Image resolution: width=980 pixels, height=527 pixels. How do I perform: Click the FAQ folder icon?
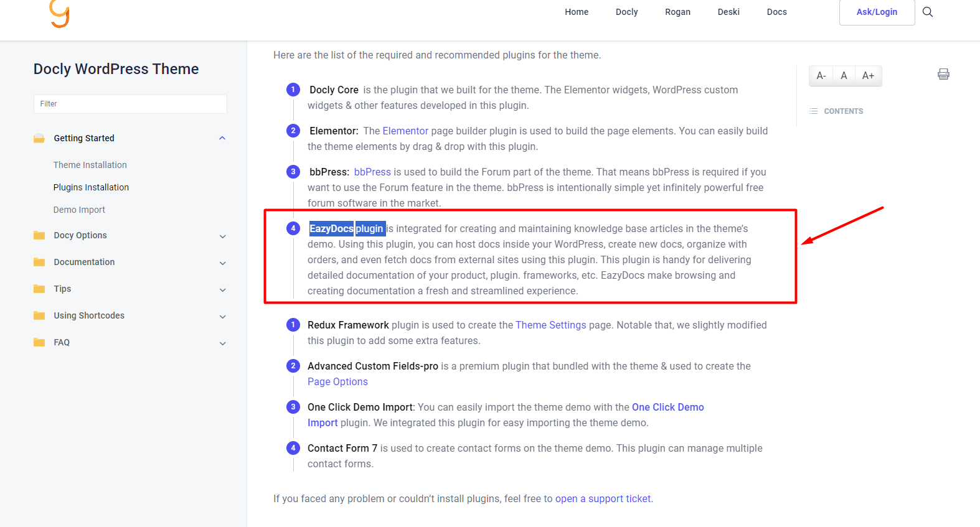39,342
